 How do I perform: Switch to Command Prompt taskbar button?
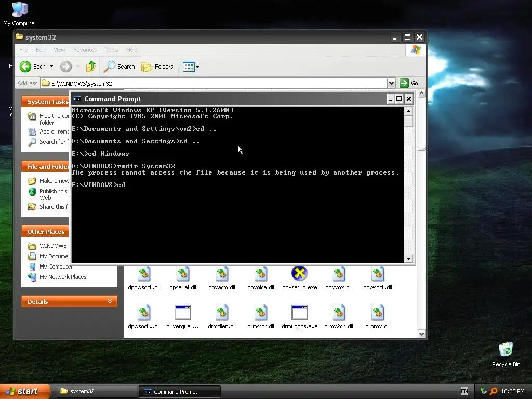click(179, 392)
